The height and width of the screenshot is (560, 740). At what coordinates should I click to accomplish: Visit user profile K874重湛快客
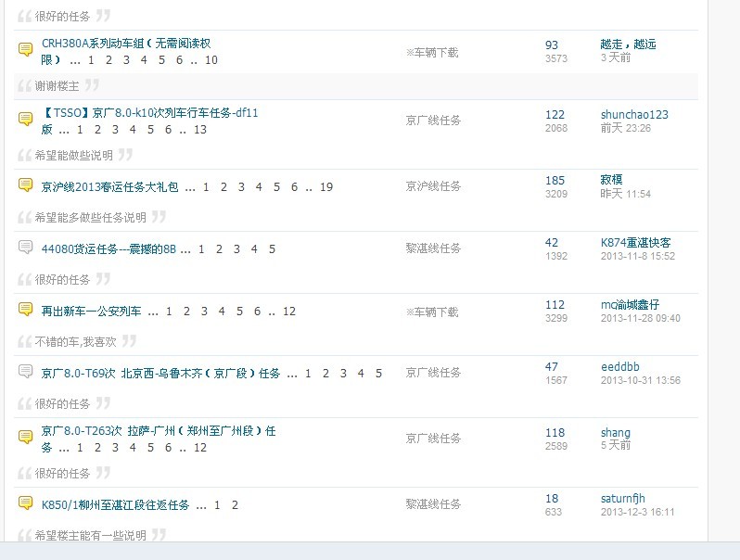pyautogui.click(x=636, y=243)
